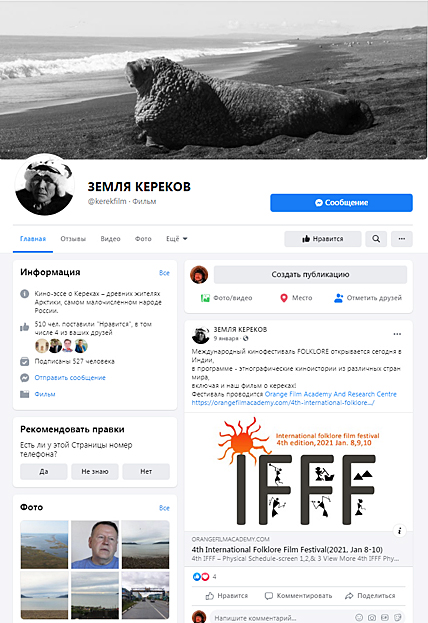Click the blue Сообщение button

click(341, 203)
